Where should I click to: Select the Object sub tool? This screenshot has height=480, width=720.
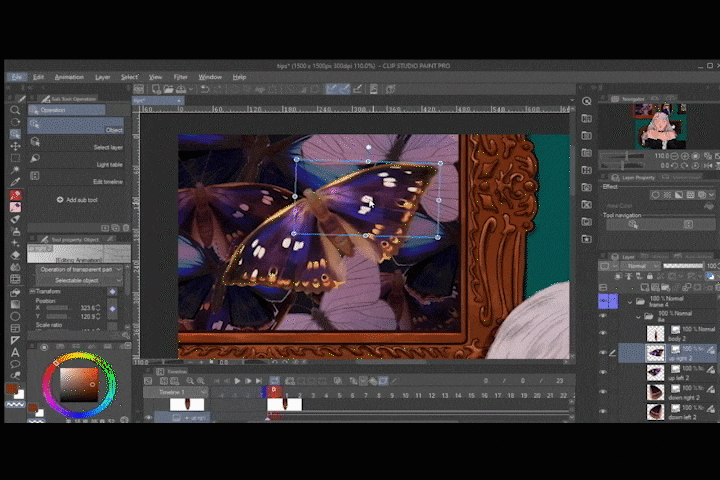76,125
